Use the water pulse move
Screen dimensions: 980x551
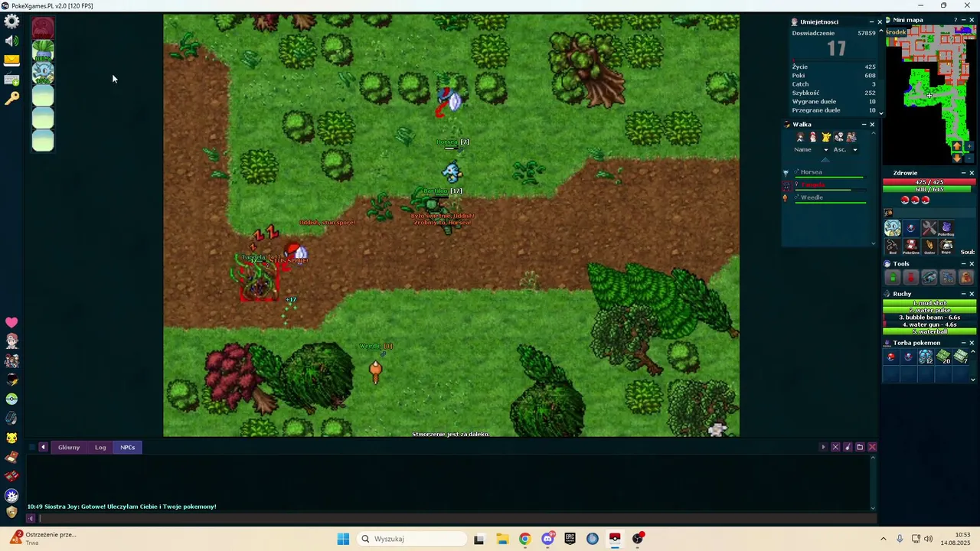click(929, 310)
